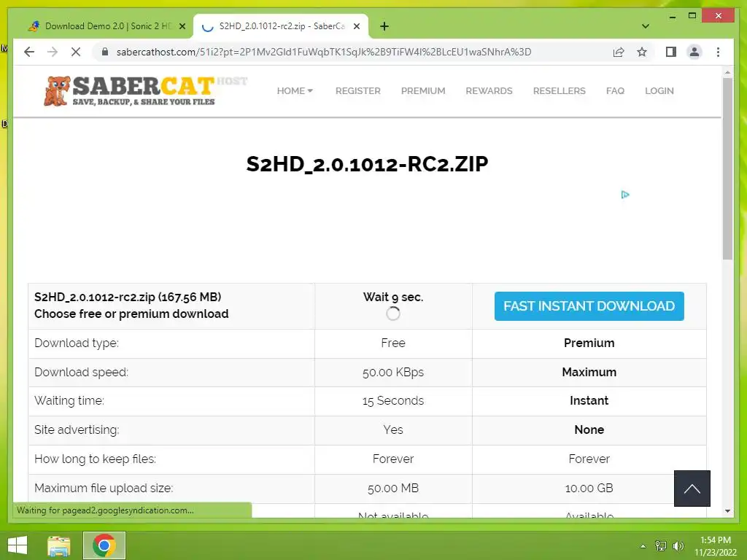
Task: Click the 50.00 KBps speed cell
Action: 393,372
